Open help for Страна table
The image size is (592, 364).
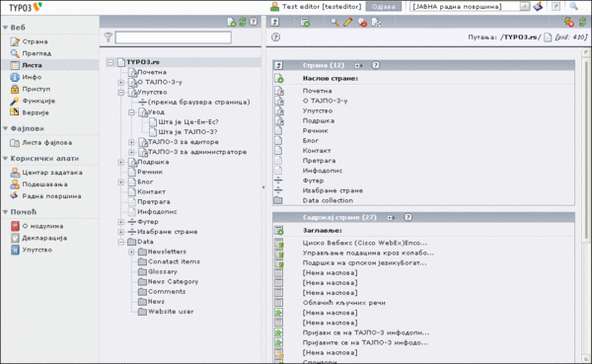(376, 65)
